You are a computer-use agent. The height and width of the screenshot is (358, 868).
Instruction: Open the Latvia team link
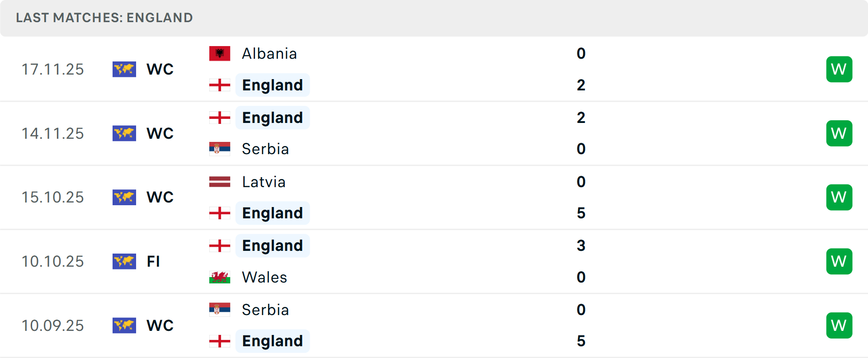[264, 182]
